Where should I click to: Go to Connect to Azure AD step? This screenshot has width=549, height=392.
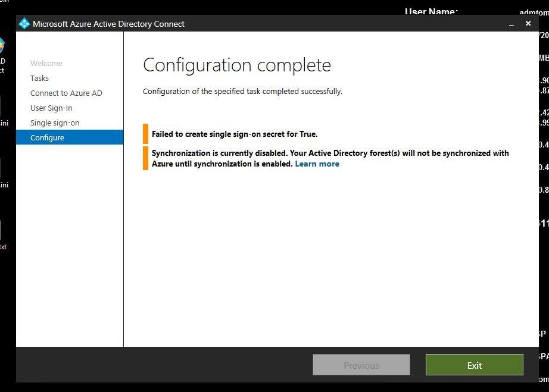pyautogui.click(x=66, y=93)
